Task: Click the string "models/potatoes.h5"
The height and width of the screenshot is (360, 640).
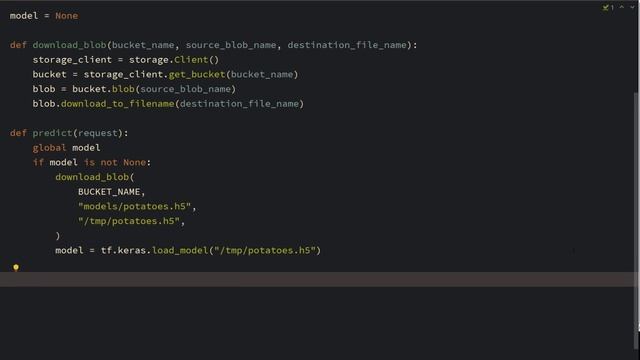Action: pyautogui.click(x=135, y=207)
